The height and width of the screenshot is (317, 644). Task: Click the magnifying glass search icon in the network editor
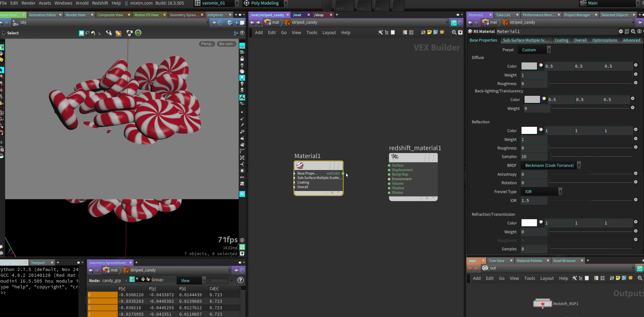click(x=454, y=32)
